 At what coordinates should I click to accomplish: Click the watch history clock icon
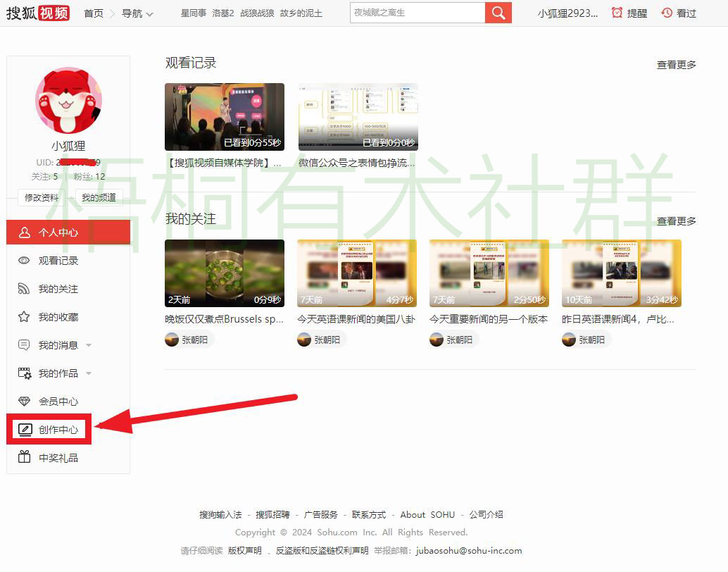tap(667, 13)
